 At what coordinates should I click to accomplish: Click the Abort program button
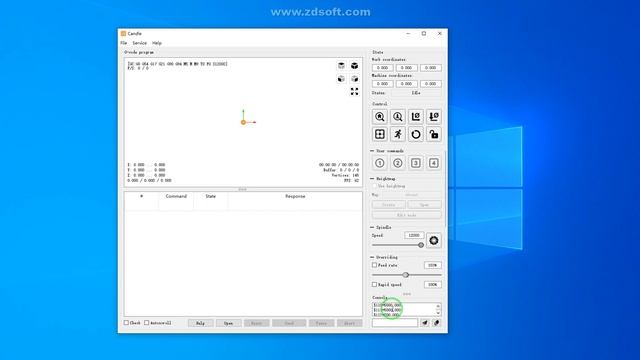click(349, 323)
